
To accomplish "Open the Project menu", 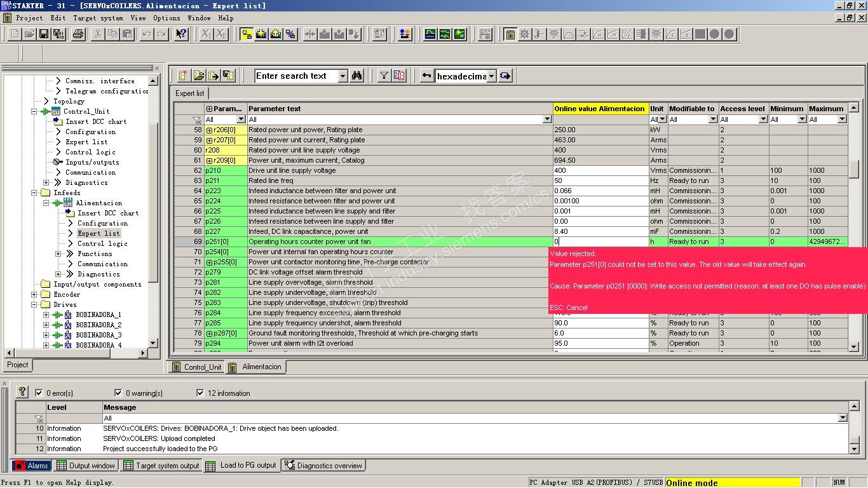I will (29, 18).
